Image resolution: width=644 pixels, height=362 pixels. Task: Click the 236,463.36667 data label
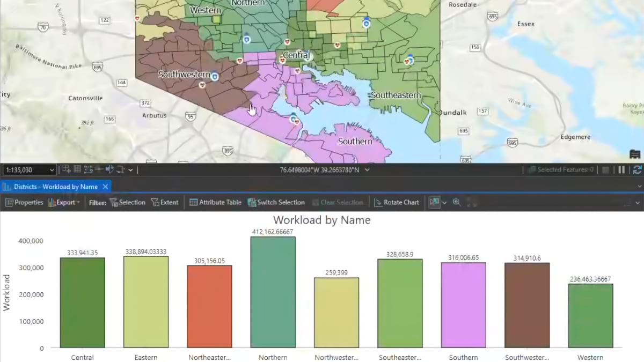pyautogui.click(x=590, y=279)
